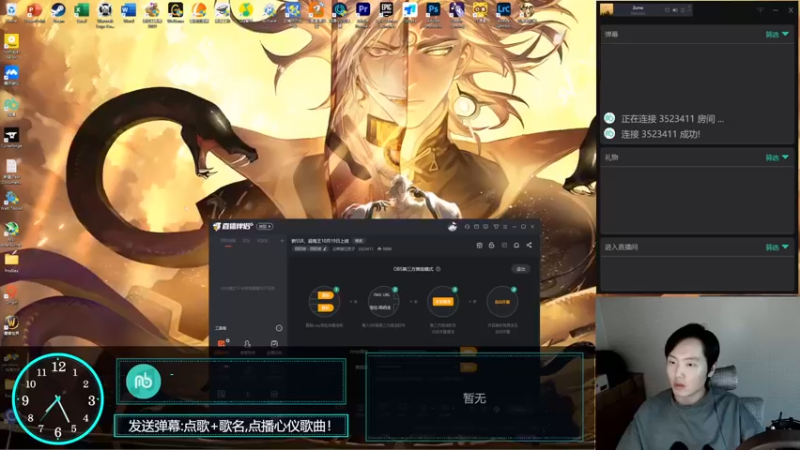Click the pill badge beside streaming app logo
Image resolution: width=800 pixels, height=450 pixels.
point(264,227)
